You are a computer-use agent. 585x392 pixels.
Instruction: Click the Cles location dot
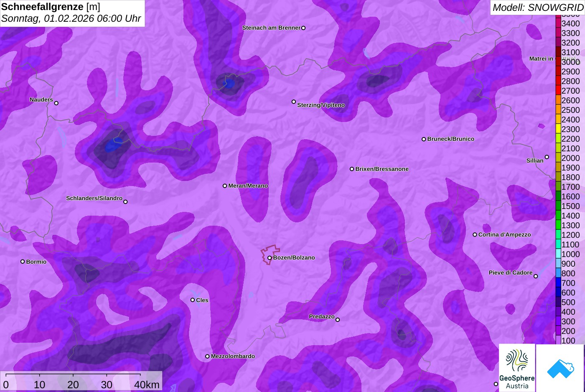[x=193, y=300]
